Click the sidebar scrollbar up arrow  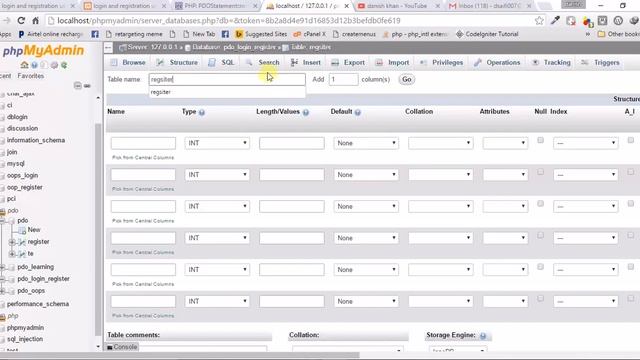(x=98, y=98)
